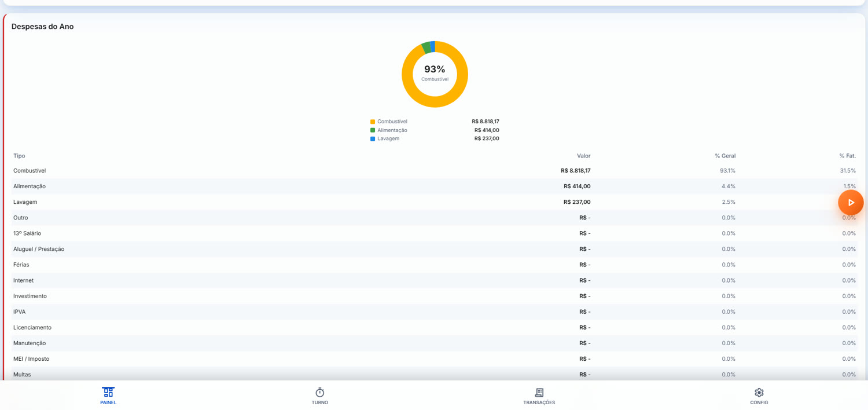Click the 31.5% faturamento percentage
The height and width of the screenshot is (410, 868).
(848, 171)
